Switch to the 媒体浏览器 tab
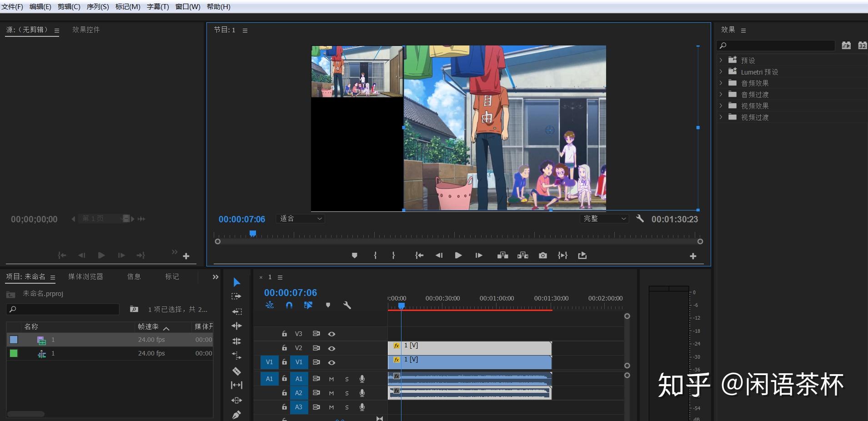The width and height of the screenshot is (868, 421). point(85,276)
